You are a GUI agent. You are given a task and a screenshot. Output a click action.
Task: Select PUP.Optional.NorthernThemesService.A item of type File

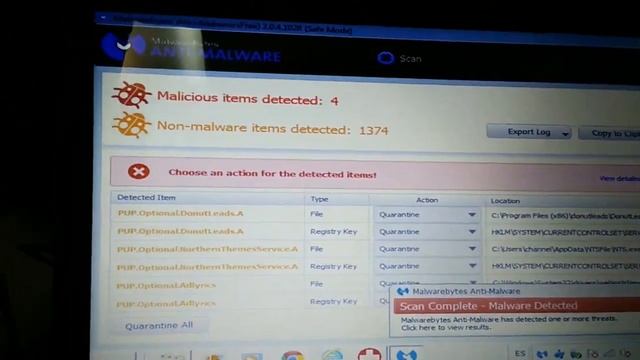pos(207,249)
